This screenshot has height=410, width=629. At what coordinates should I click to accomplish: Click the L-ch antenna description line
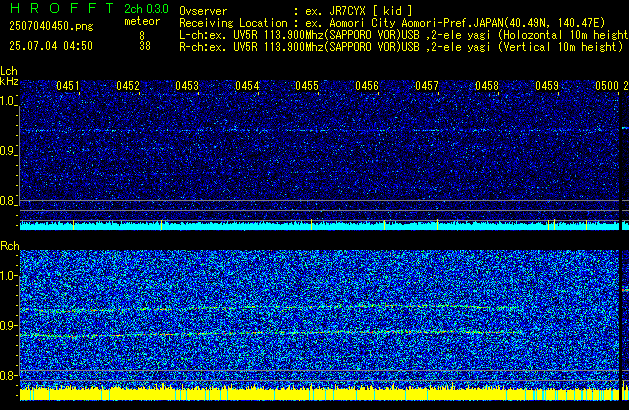404,35
